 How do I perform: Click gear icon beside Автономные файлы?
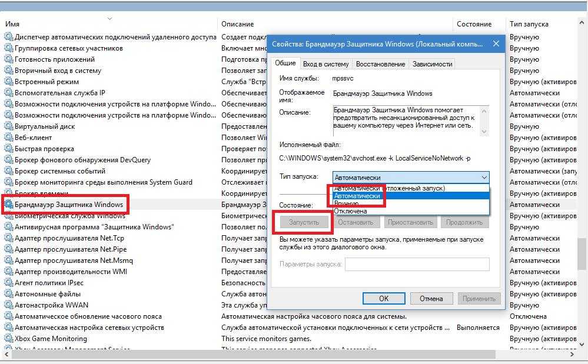point(8,294)
